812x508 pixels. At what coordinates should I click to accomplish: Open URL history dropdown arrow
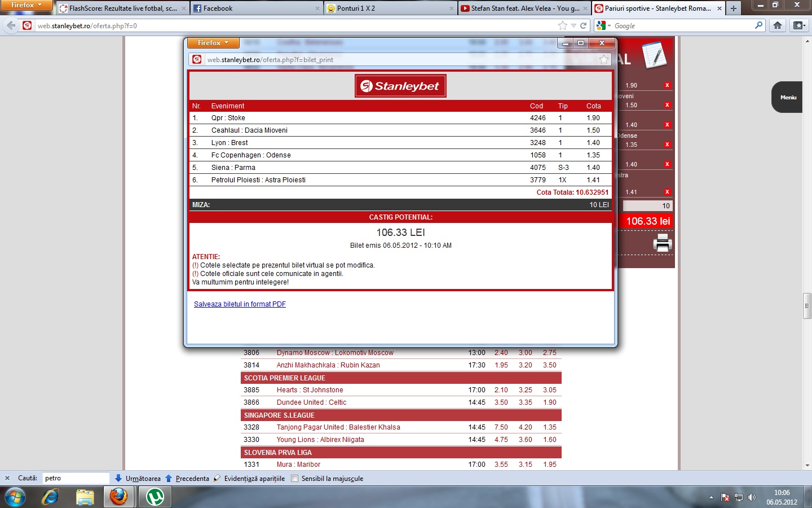point(573,25)
